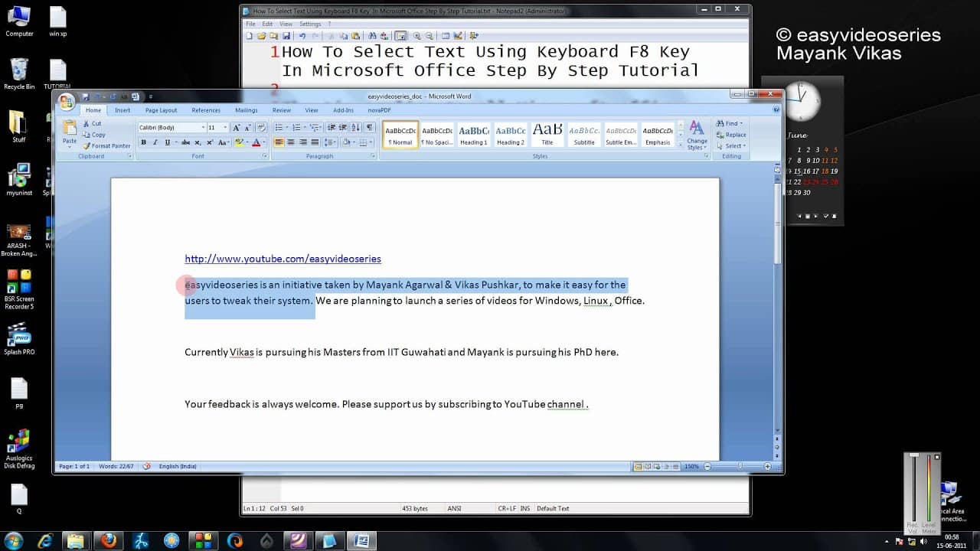Click the easyvideoseries YouTube hyperlink
980x551 pixels.
point(283,259)
